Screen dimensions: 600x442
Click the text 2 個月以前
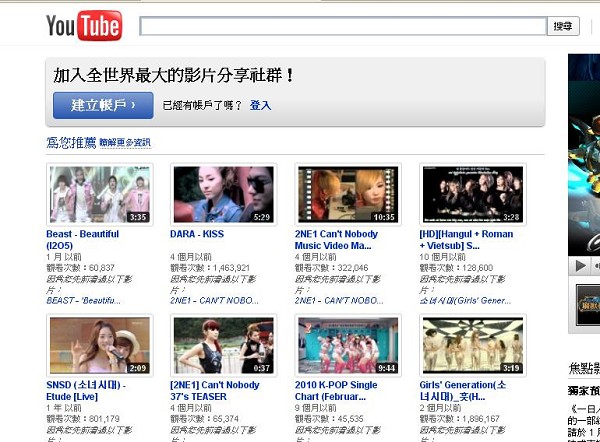(x=440, y=408)
